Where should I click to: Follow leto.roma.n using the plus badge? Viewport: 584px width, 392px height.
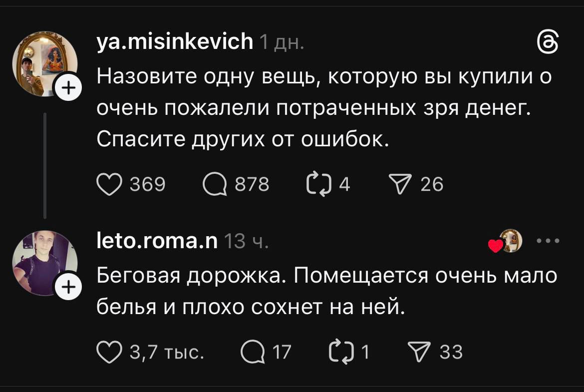(69, 286)
